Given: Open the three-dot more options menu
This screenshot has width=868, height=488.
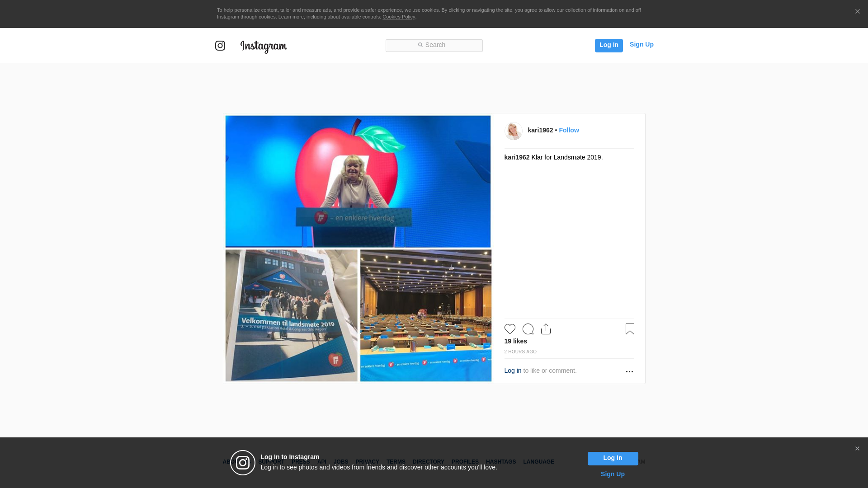Looking at the screenshot, I should tap(629, 371).
